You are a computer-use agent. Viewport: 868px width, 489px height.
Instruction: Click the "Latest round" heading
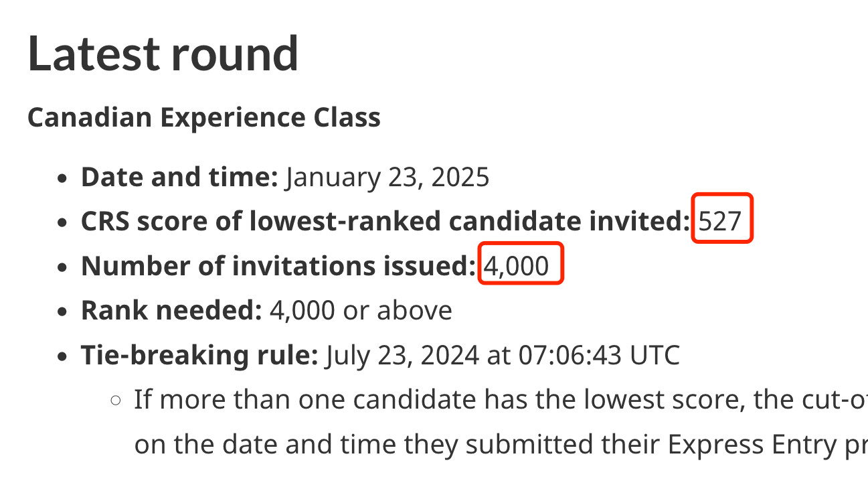coord(163,53)
